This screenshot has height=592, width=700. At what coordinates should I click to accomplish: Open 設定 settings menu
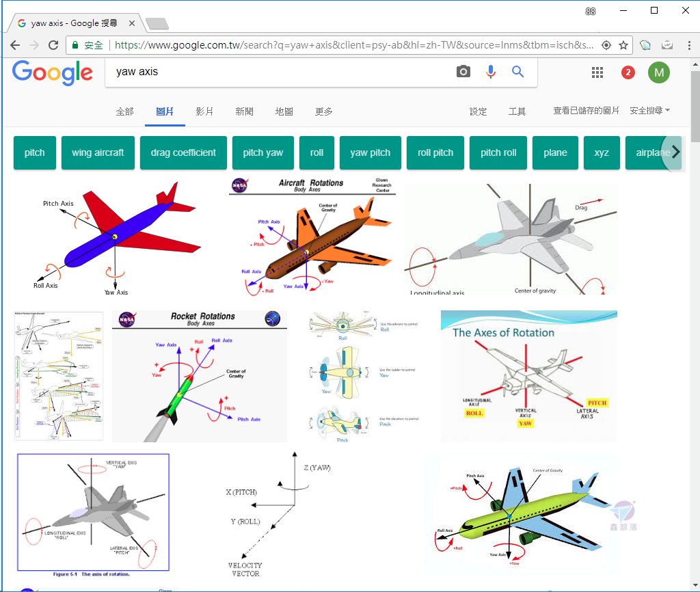point(478,111)
